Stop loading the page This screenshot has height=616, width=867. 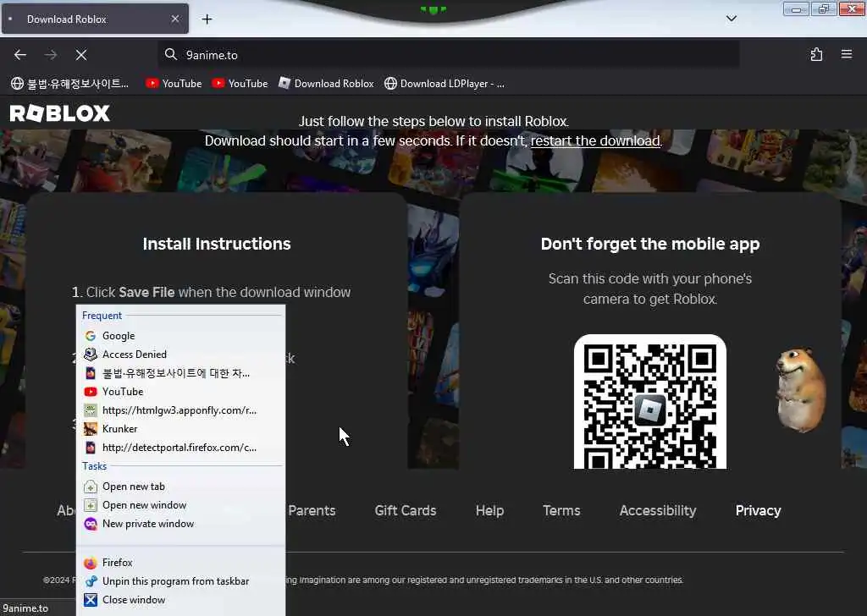pyautogui.click(x=81, y=55)
